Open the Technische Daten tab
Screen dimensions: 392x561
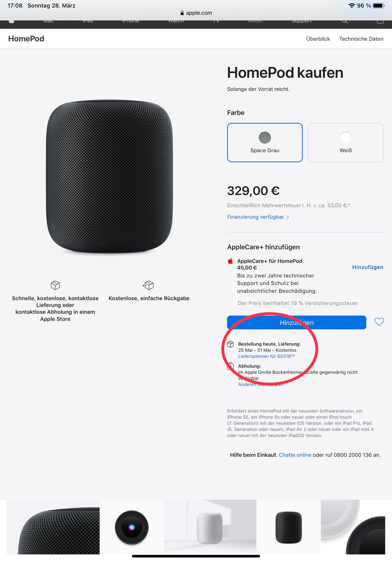(x=361, y=39)
